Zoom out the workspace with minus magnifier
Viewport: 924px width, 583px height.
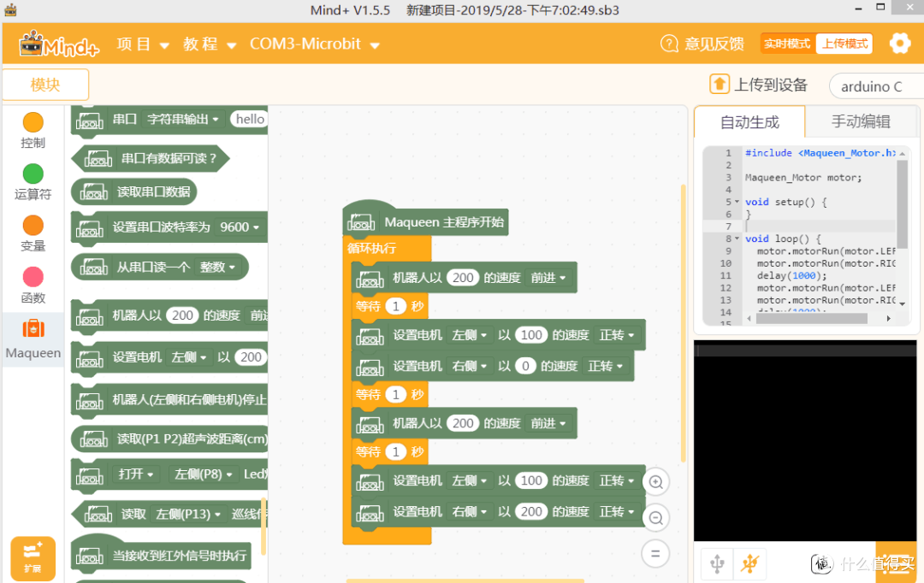(655, 518)
